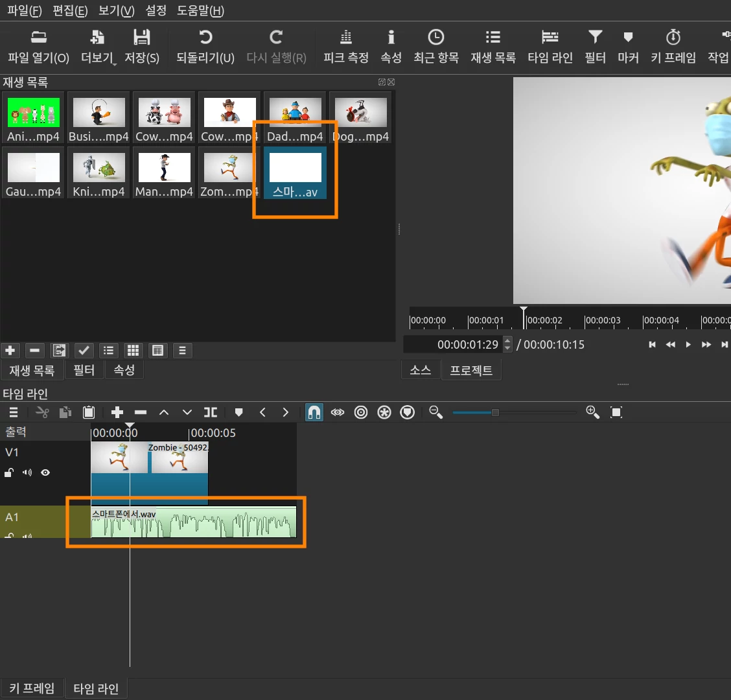Viewport: 731px width, 700px height.
Task: Switch to 재생 목록 tab below playlist
Action: coord(32,370)
